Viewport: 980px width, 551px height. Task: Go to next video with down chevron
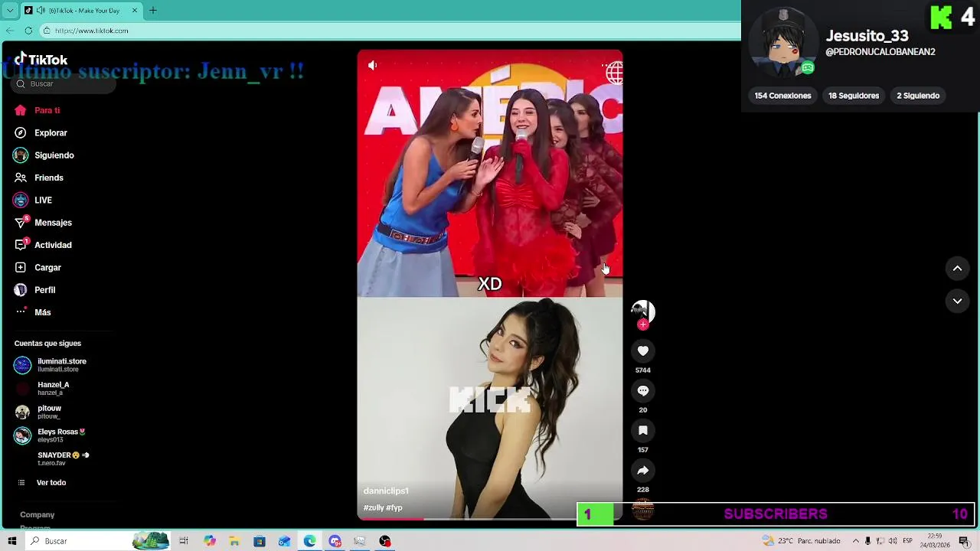click(957, 302)
